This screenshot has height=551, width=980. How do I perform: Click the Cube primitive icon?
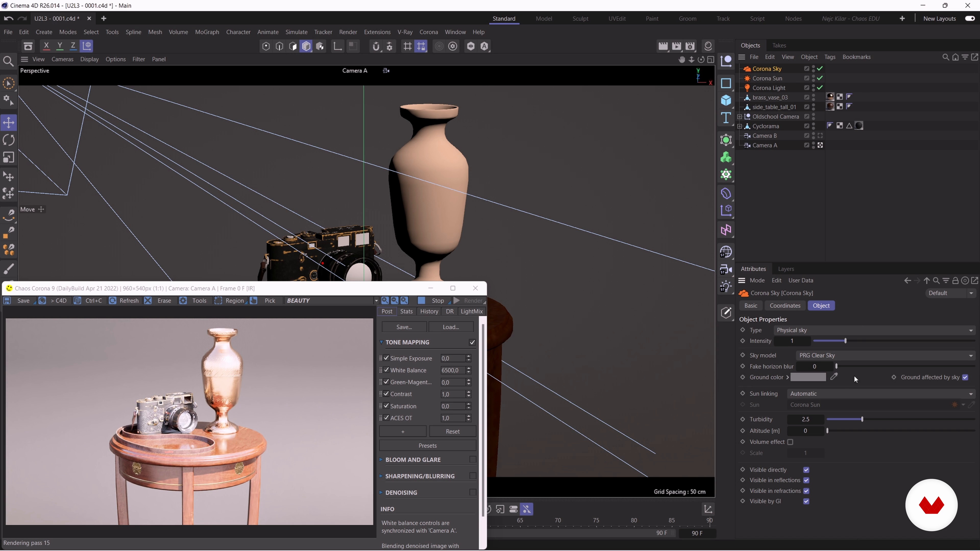coord(726,101)
